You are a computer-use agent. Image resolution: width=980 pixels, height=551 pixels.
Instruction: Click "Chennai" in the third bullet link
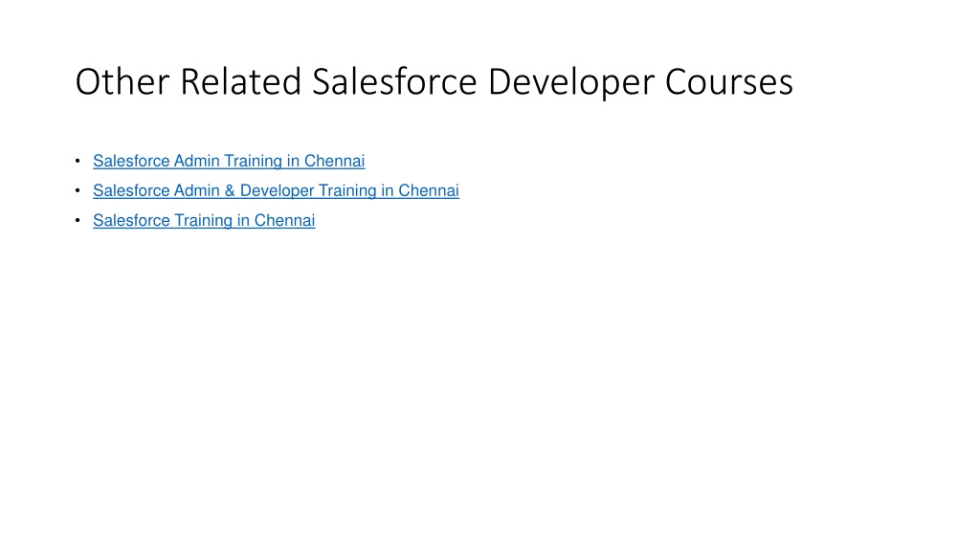[284, 220]
